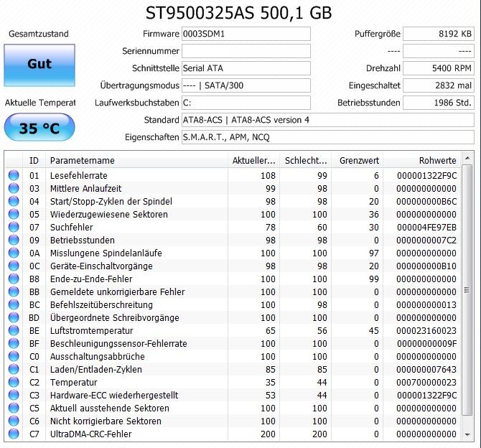Click the status orb for Befehlszeitüberschreitung

coord(14,304)
